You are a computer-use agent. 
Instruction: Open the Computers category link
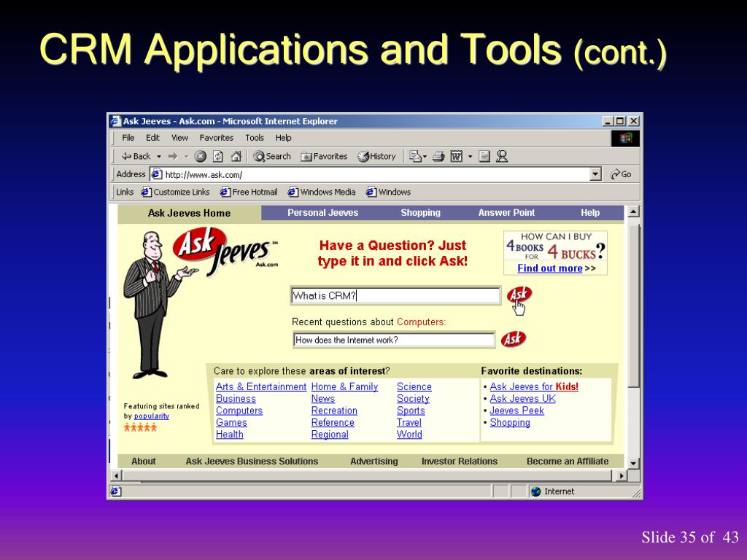coord(239,411)
